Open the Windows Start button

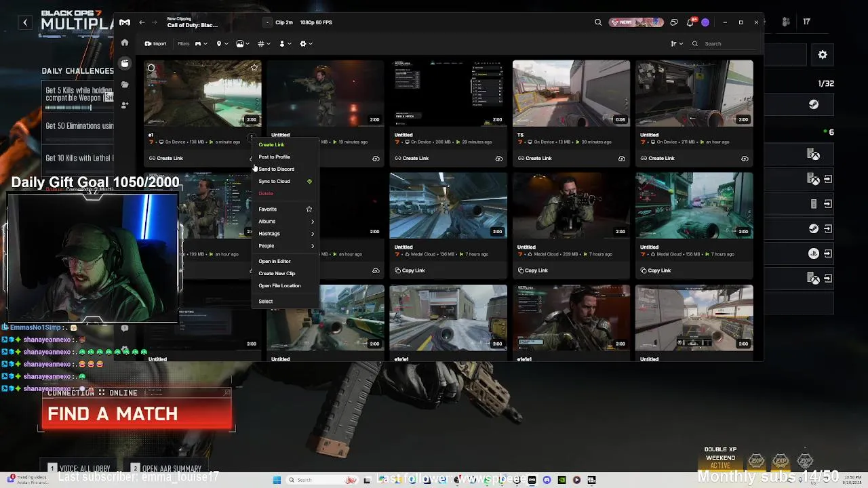point(277,480)
